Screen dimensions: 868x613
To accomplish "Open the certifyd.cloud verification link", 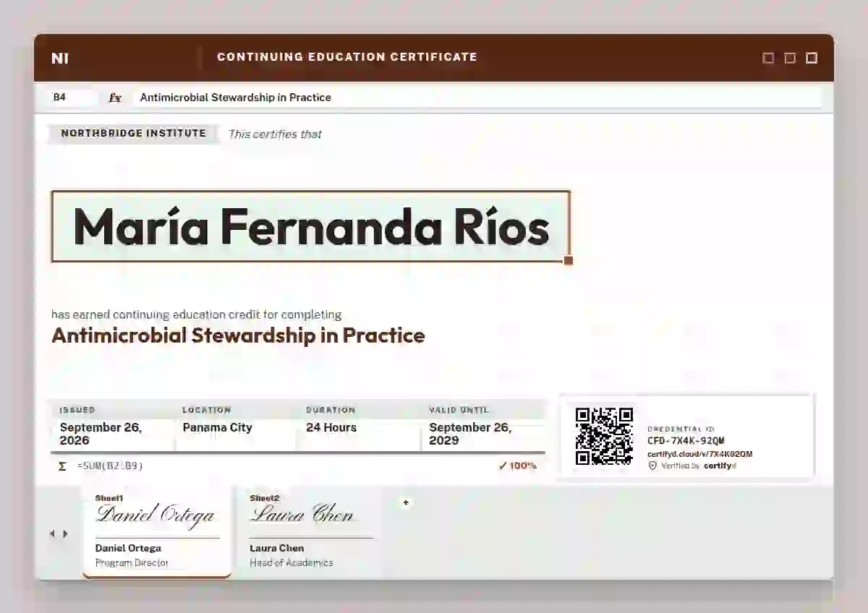I will (699, 454).
